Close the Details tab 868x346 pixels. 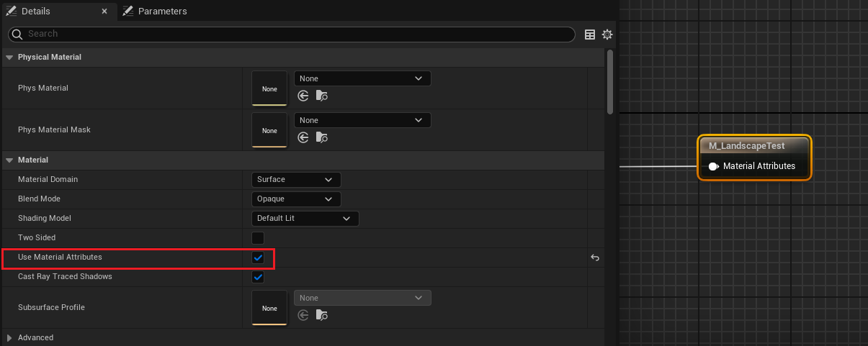pyautogui.click(x=104, y=12)
